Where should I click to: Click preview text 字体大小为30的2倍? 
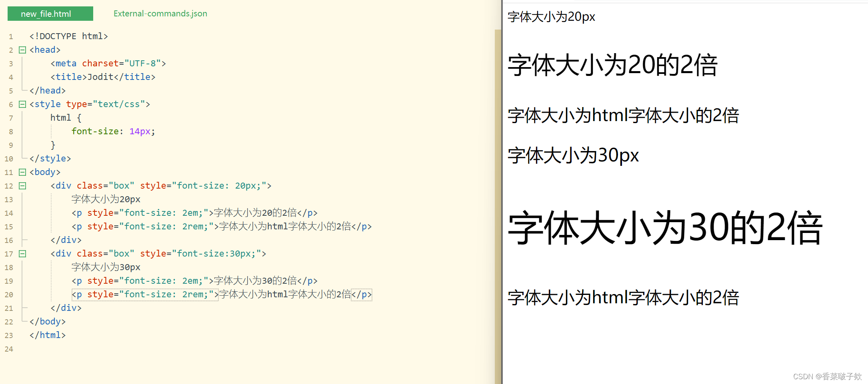(x=665, y=228)
